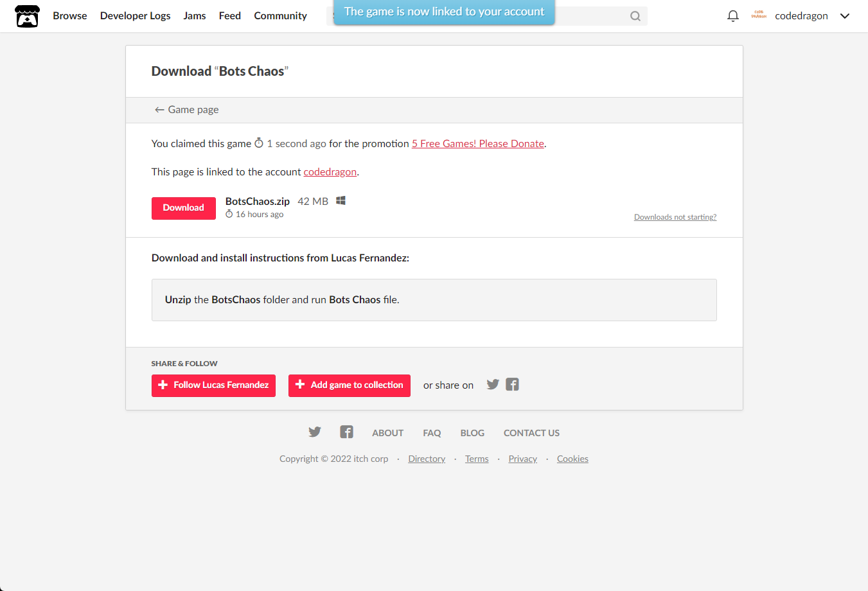Return to the Game page link

pyautogui.click(x=187, y=110)
